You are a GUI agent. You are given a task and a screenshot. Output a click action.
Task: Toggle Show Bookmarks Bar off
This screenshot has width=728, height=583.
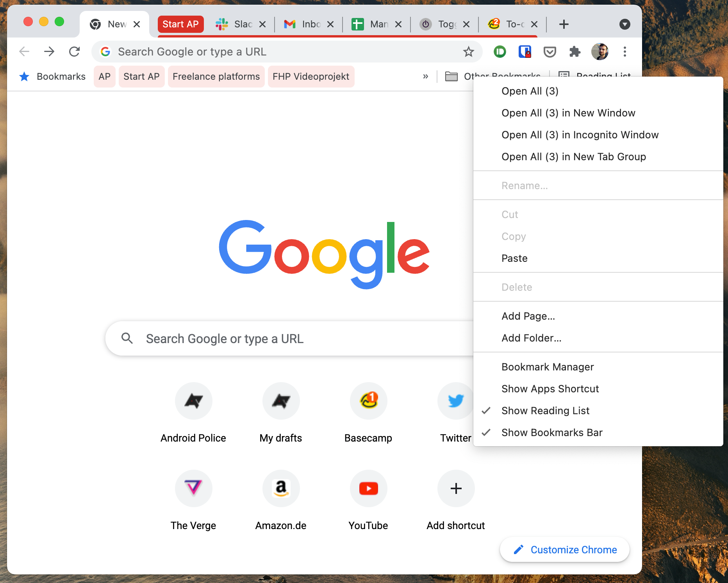click(x=552, y=432)
